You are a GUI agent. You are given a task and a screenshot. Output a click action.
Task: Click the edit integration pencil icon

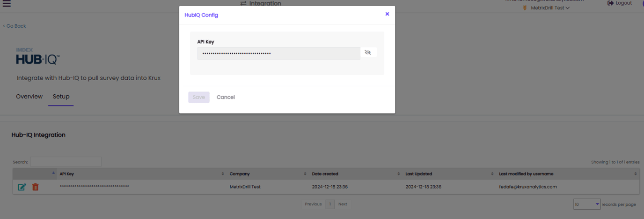point(22,187)
